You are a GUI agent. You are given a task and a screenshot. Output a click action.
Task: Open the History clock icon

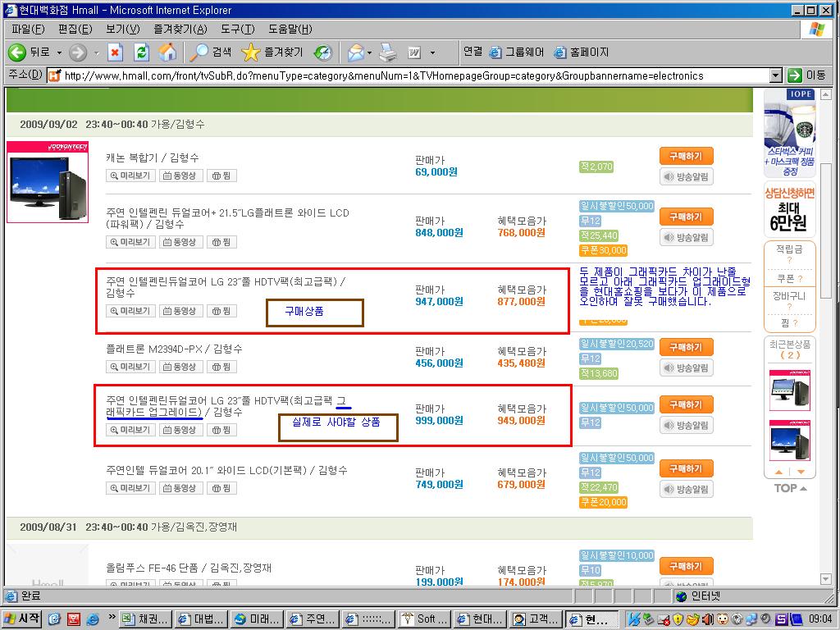(x=323, y=52)
